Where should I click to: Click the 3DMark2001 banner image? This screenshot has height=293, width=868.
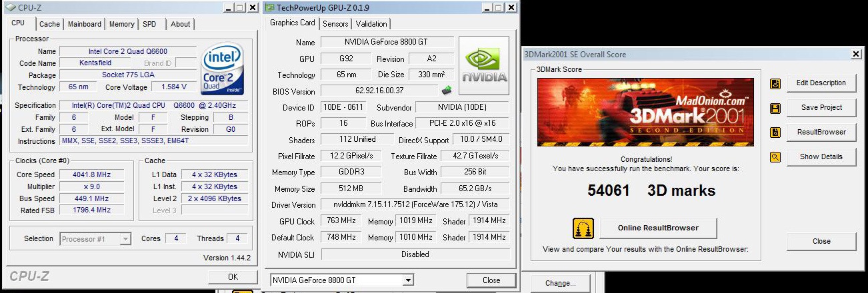(645, 113)
